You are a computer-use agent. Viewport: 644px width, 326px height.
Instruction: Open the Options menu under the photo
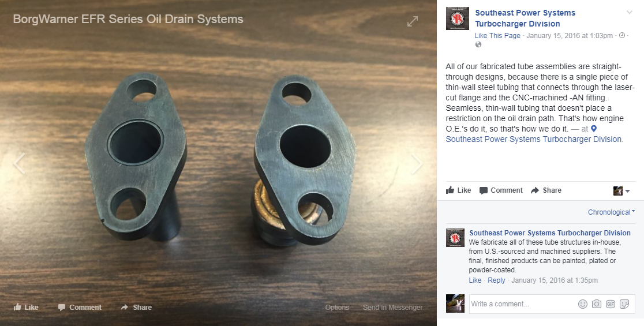(337, 307)
